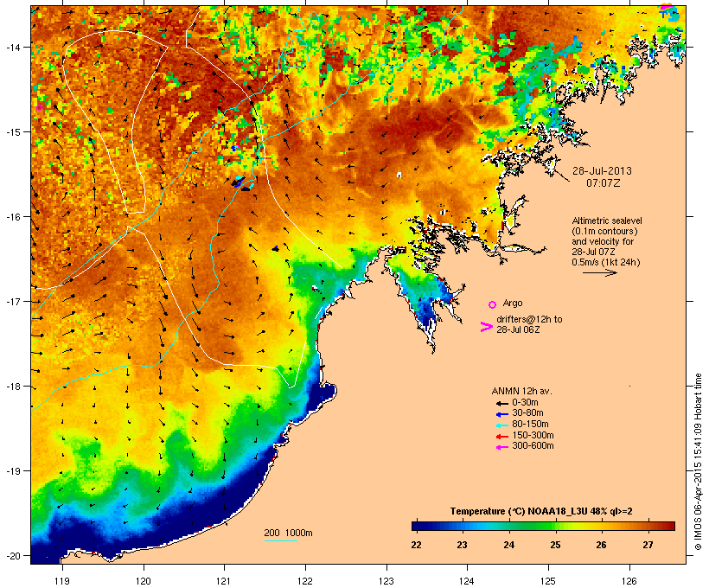The image size is (709, 588).
Task: Click the 200 1000m contour label
Action: (x=288, y=533)
